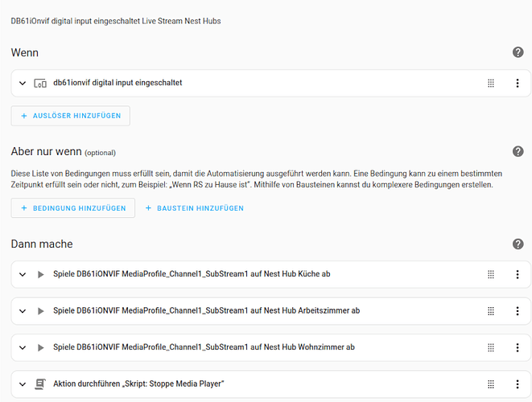Click the device icon of db61ionvif trigger

click(x=40, y=83)
